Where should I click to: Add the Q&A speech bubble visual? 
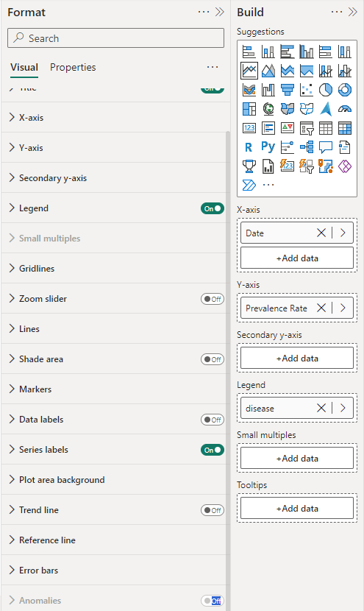[326, 147]
